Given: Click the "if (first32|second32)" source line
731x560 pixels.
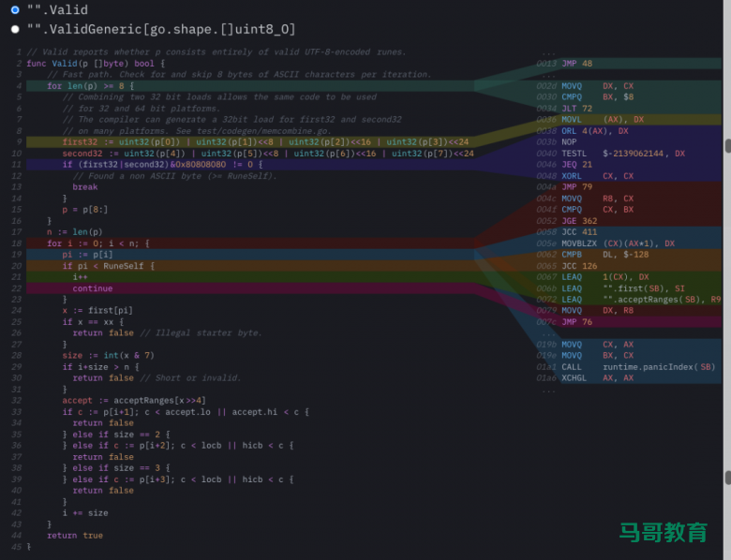Looking at the screenshot, I should (161, 164).
